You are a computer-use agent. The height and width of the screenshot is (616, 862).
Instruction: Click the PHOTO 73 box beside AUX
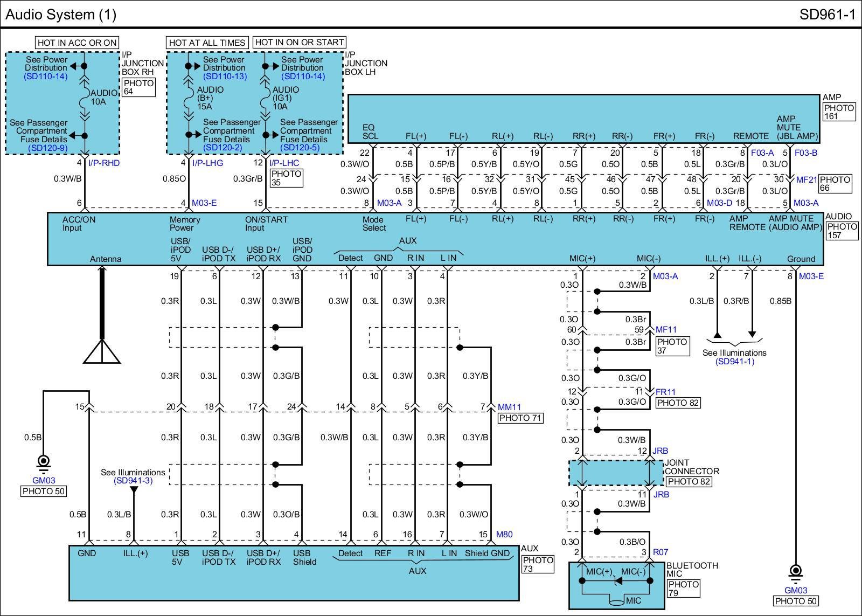[538, 564]
